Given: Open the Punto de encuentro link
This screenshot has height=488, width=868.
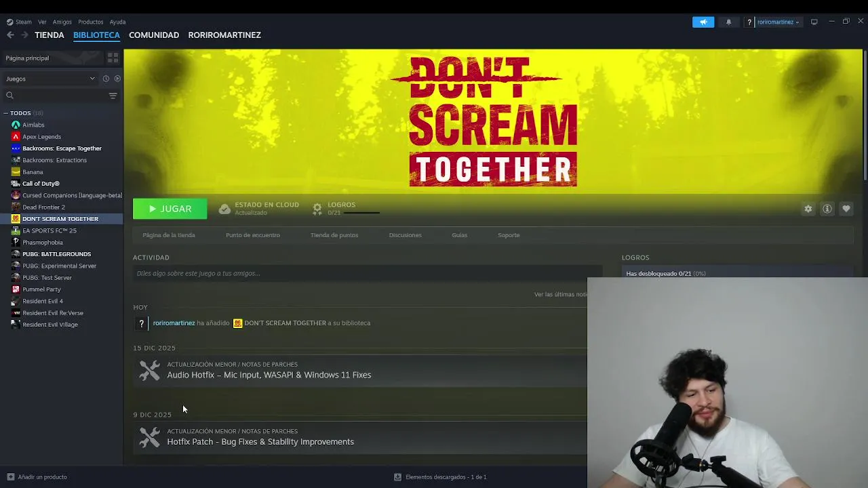Looking at the screenshot, I should point(253,235).
